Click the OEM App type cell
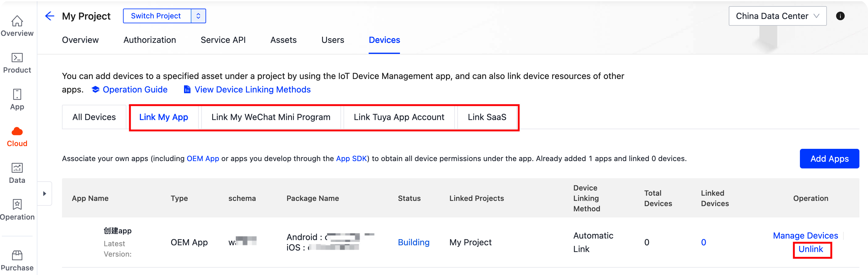The width and height of the screenshot is (868, 275). (189, 242)
